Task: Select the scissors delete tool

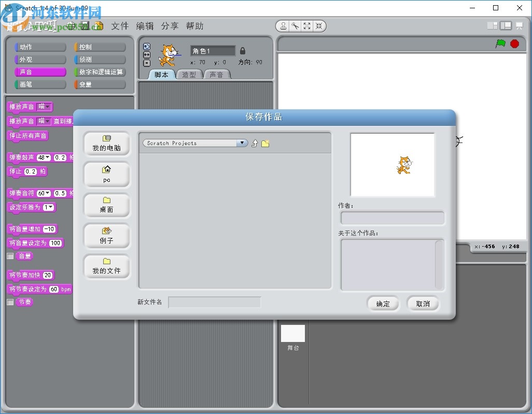Action: [x=294, y=26]
